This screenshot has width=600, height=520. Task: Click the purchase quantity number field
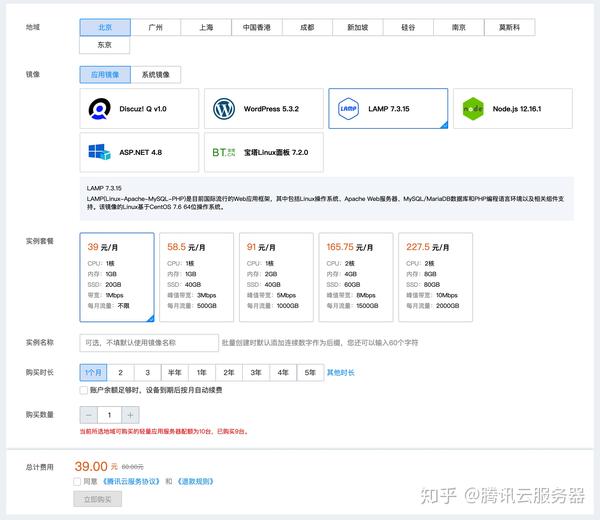pos(109,415)
